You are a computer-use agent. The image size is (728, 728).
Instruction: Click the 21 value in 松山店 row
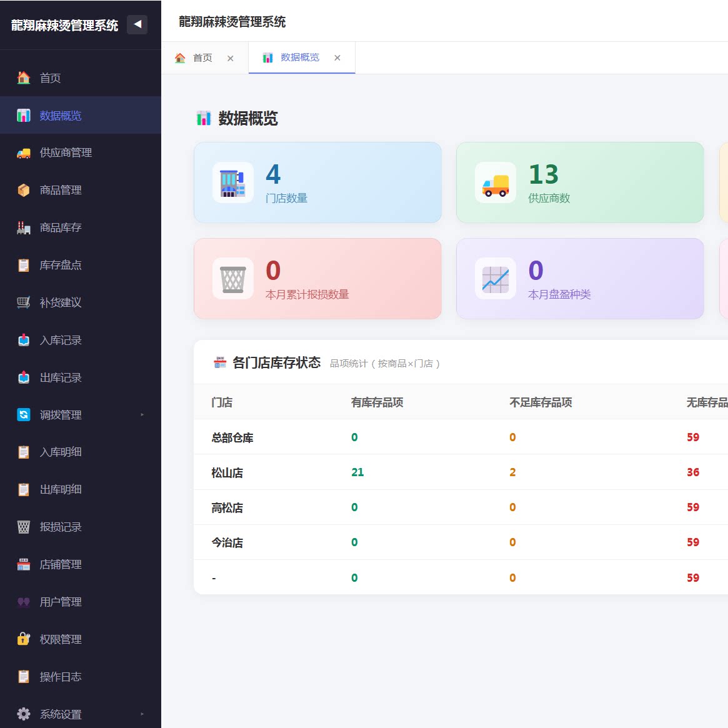pos(357,472)
